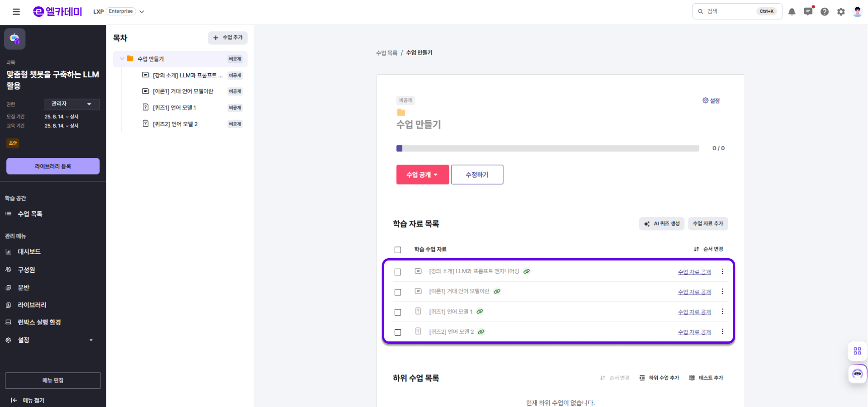Open the hamburger menu icon

click(16, 12)
